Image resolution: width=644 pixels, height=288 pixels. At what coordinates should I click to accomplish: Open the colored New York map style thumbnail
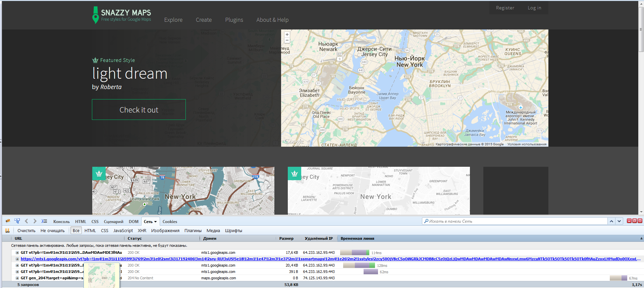tap(183, 191)
